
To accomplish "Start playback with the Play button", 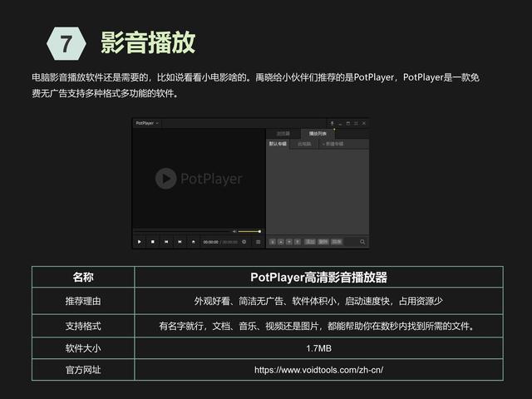I will [139, 242].
